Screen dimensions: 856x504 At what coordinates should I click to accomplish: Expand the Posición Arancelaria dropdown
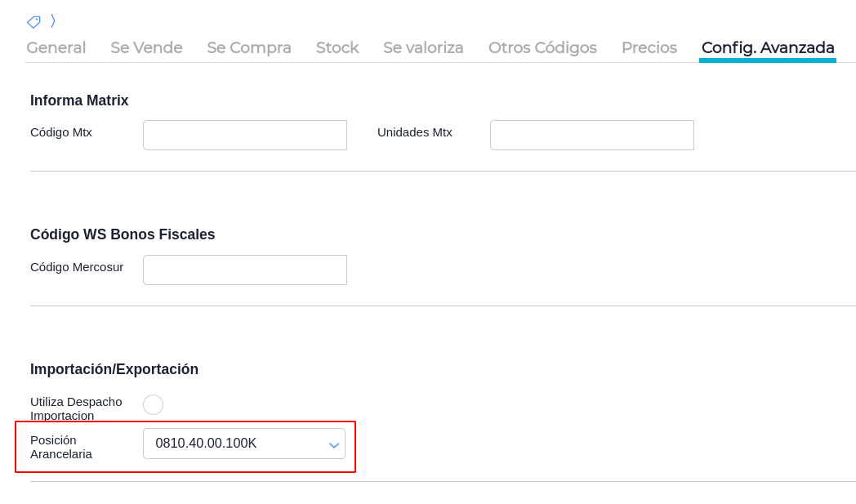click(x=244, y=444)
